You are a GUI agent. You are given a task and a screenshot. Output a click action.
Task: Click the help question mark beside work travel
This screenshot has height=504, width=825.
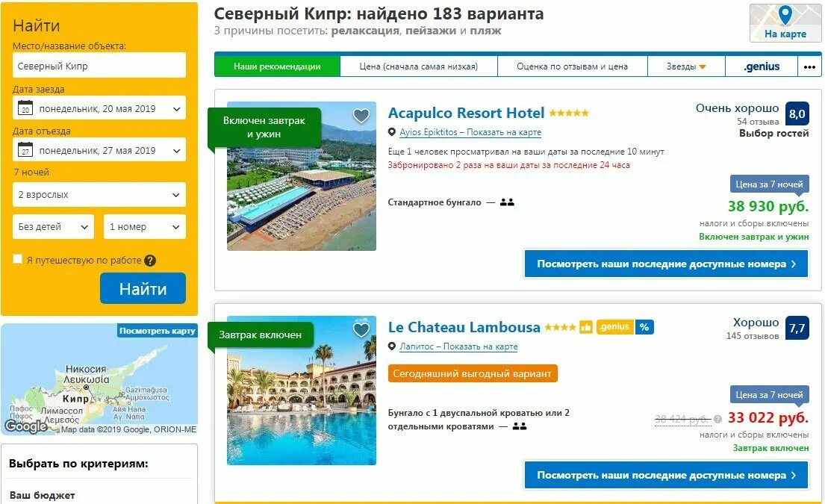click(150, 261)
